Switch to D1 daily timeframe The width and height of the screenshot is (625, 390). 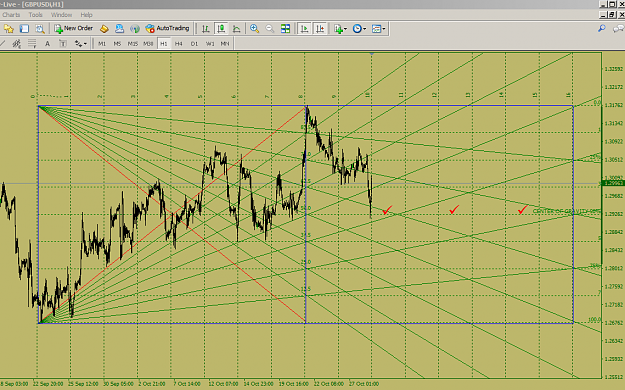tap(194, 43)
